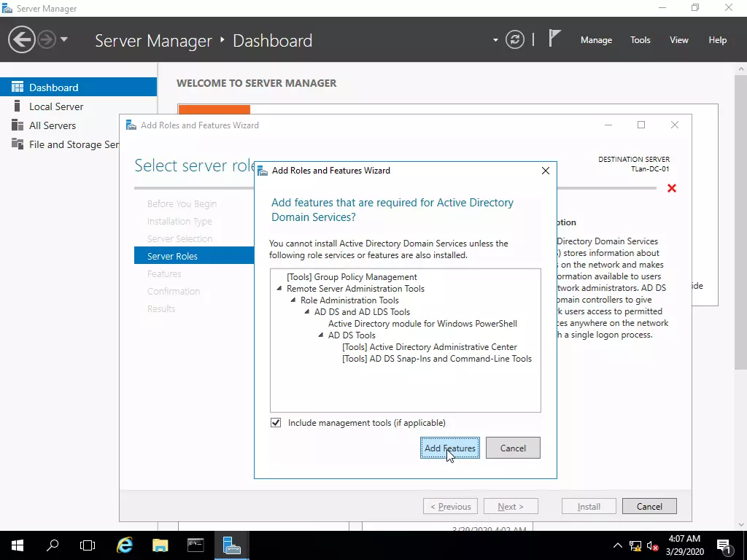This screenshot has width=747, height=560.
Task: Select AD DS Snap-Ins and Command-Line Tools row
Action: pyautogui.click(x=437, y=359)
